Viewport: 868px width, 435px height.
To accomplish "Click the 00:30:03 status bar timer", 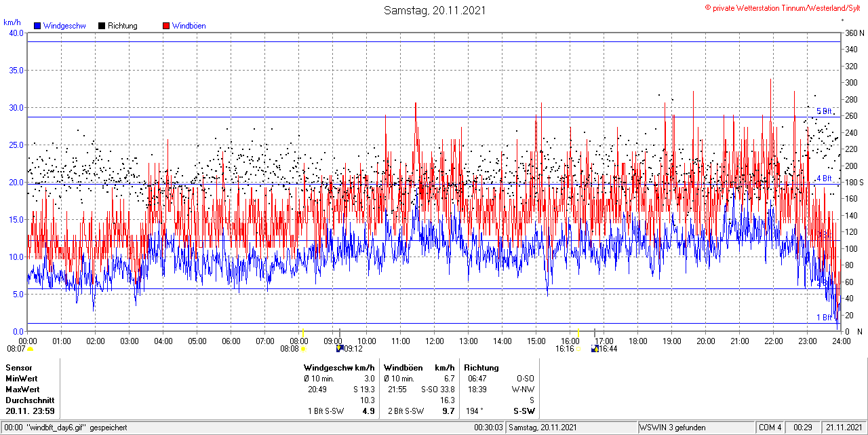I will click(x=488, y=428).
